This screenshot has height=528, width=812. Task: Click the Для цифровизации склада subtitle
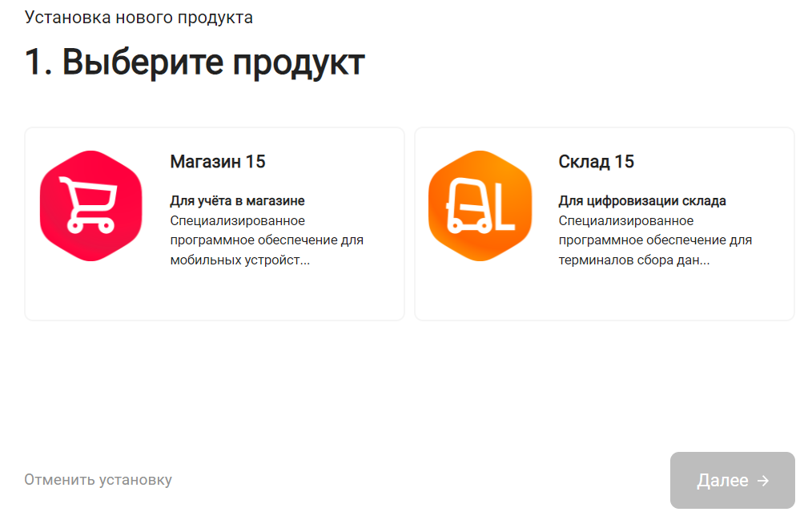[x=642, y=200]
